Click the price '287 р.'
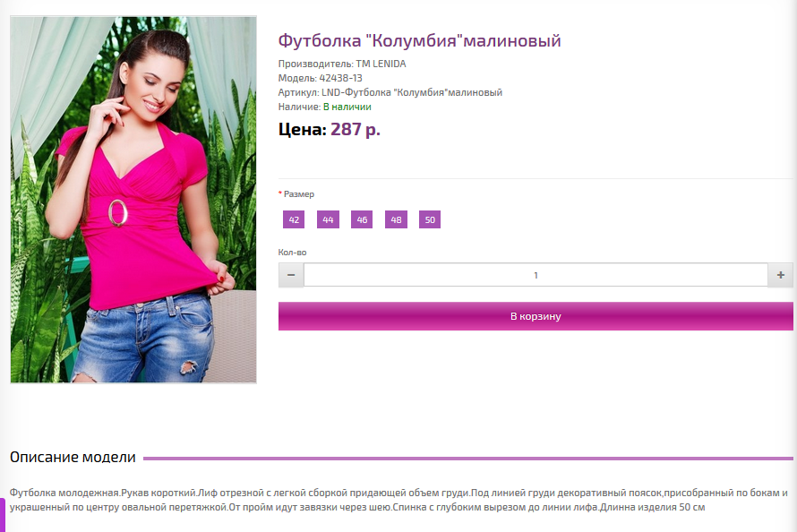This screenshot has height=532, width=797. (x=356, y=130)
